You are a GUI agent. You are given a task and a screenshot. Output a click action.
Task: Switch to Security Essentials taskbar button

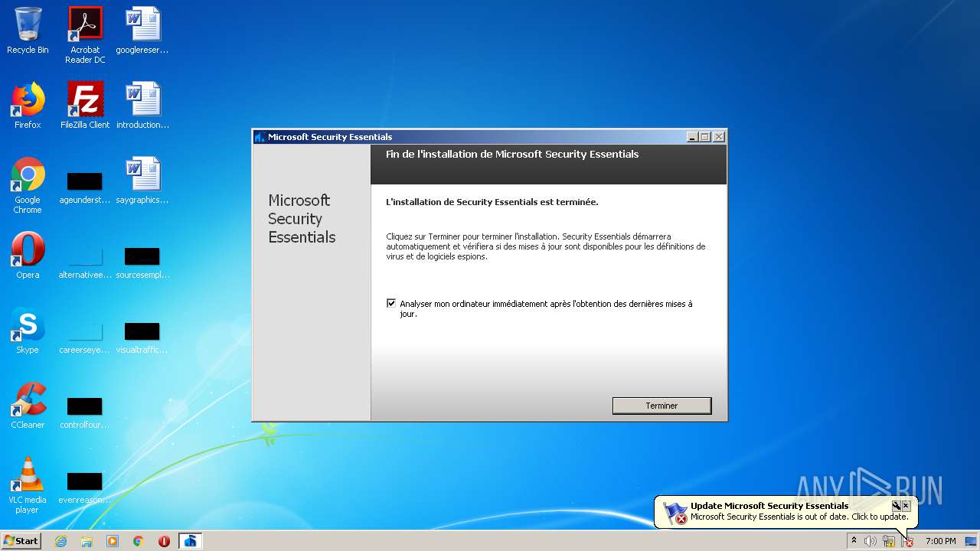coord(190,541)
